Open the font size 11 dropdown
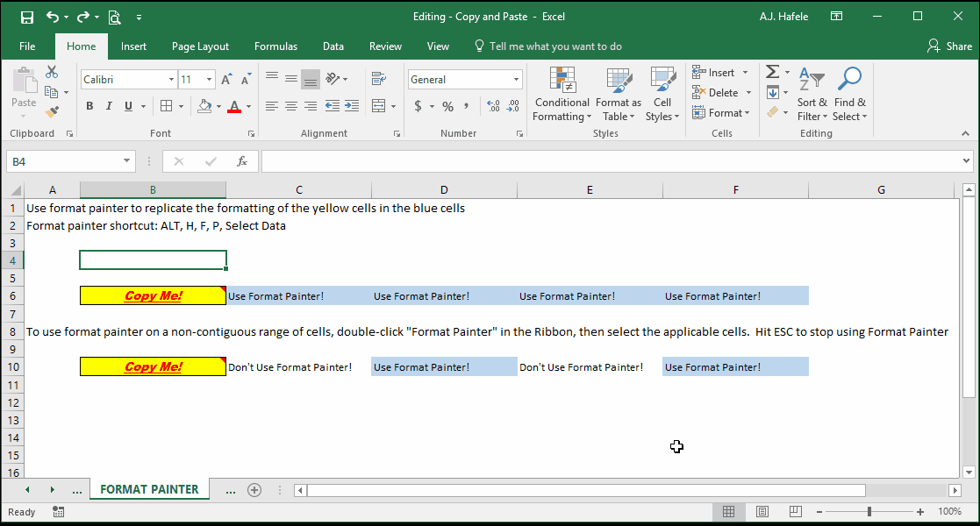 (209, 79)
